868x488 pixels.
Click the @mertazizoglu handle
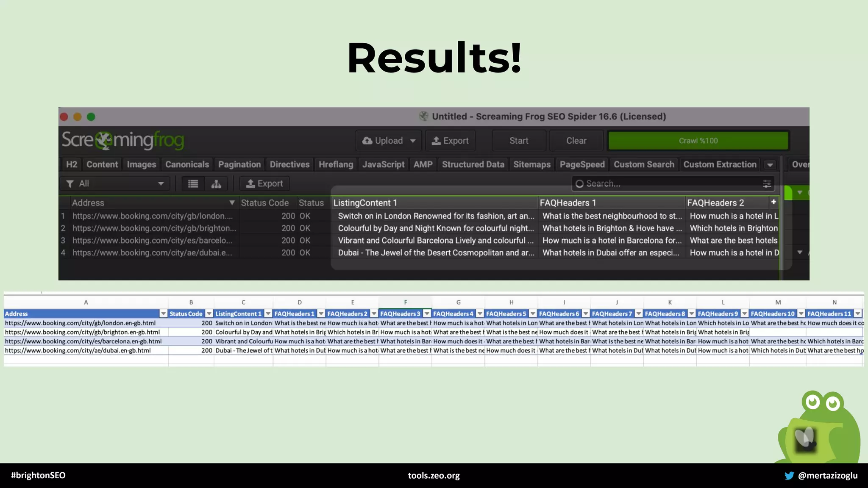click(x=828, y=476)
